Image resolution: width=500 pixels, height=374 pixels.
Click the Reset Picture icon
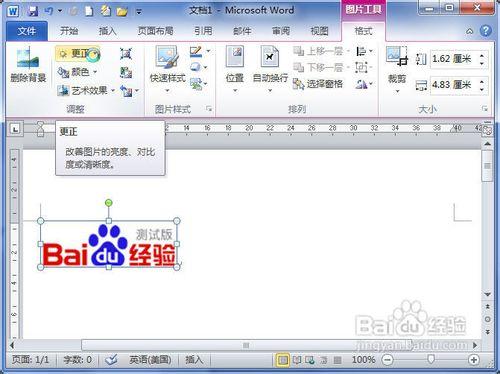pyautogui.click(x=126, y=91)
